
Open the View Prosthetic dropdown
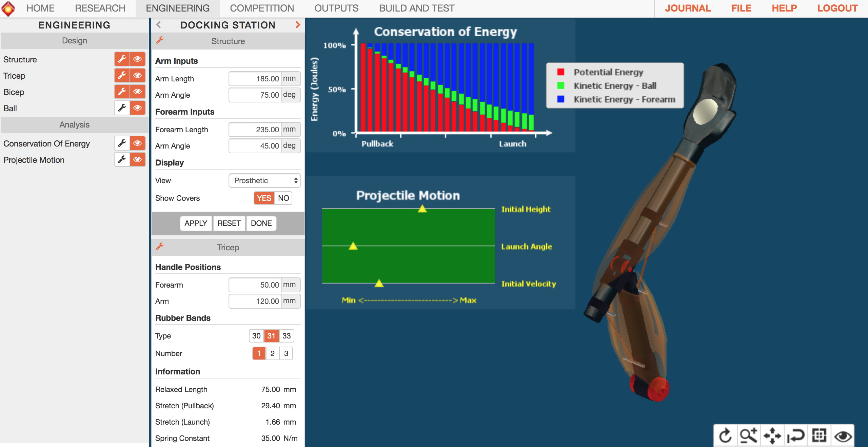[x=265, y=180]
